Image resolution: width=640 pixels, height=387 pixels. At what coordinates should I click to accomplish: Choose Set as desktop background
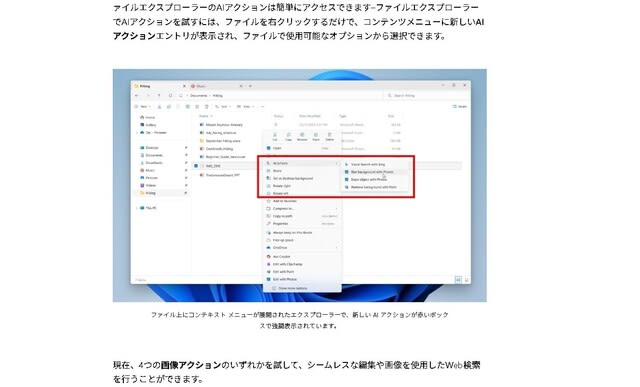coord(302,178)
